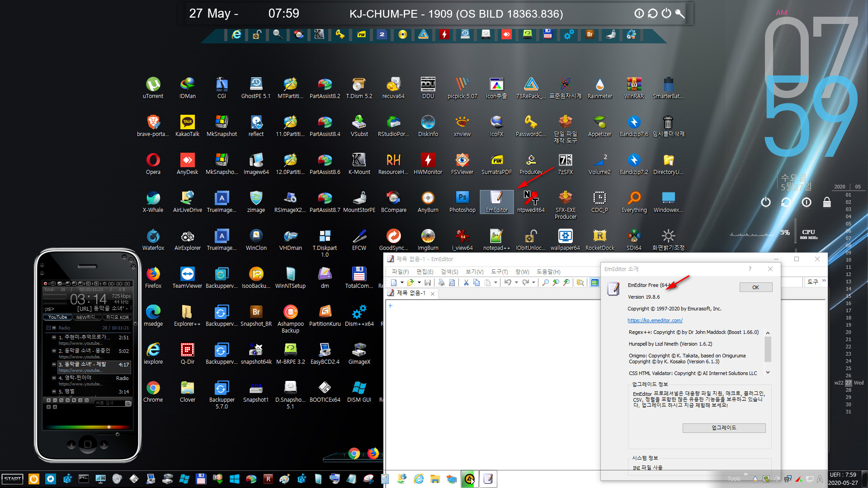
Task: Open the SumatraPDF desktop icon
Action: 497,164
